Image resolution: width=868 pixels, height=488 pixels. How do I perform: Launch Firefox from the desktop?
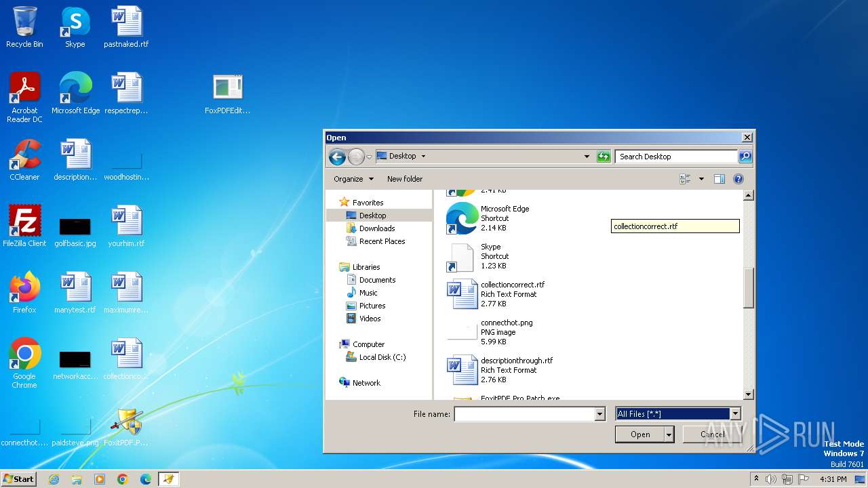click(x=24, y=293)
